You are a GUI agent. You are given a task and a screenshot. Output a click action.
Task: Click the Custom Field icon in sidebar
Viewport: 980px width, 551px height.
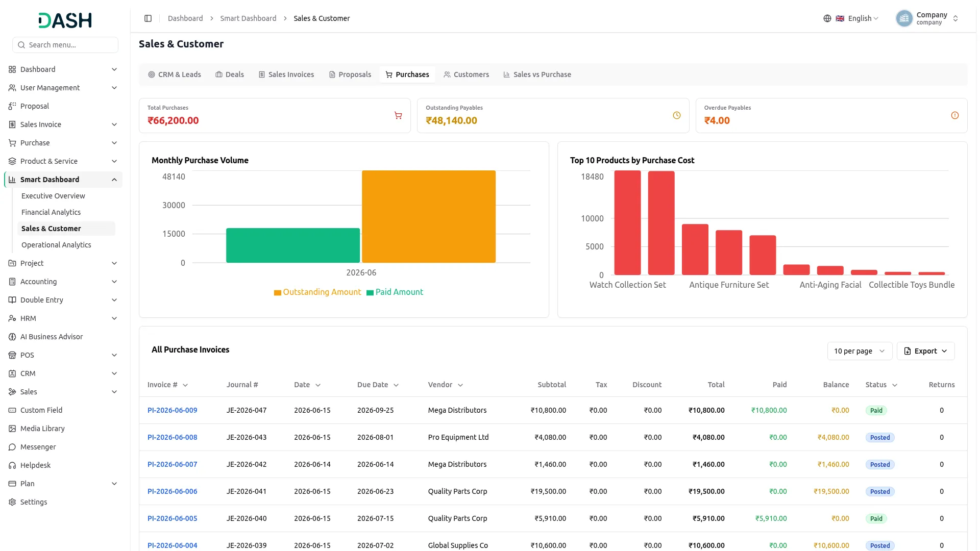point(12,410)
